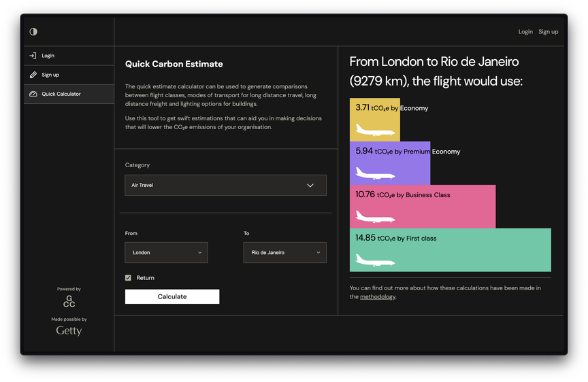This screenshot has width=588, height=382.
Task: Click the Quick Calculator gauge icon
Action: [33, 94]
